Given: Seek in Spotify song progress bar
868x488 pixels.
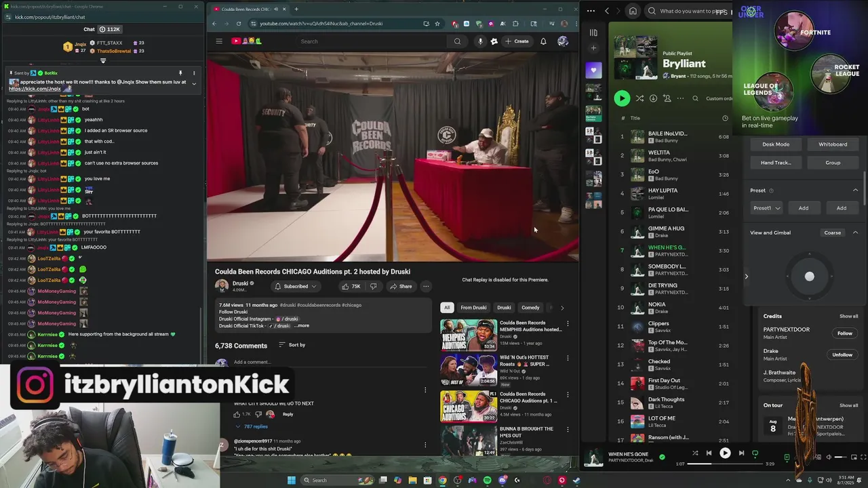Looking at the screenshot, I should coord(724,464).
